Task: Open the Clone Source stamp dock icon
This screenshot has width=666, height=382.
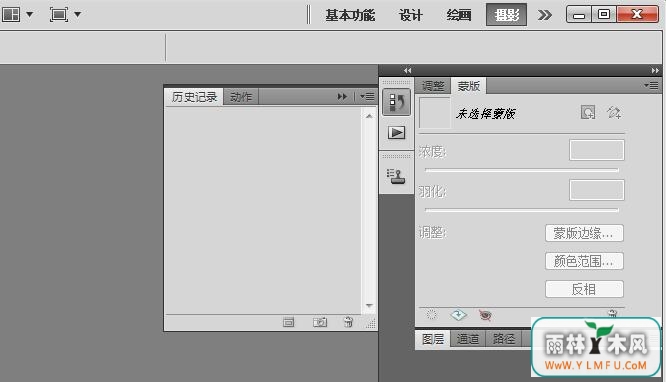Action: [396, 176]
